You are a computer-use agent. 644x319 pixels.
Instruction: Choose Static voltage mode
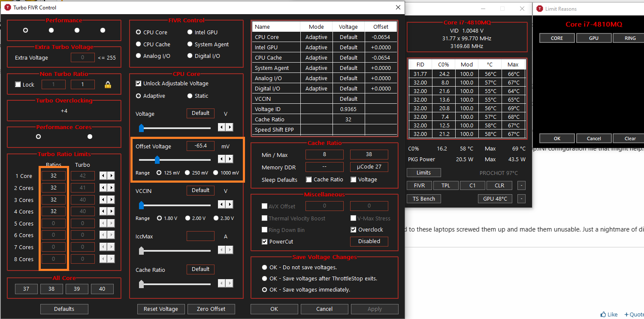tap(190, 96)
